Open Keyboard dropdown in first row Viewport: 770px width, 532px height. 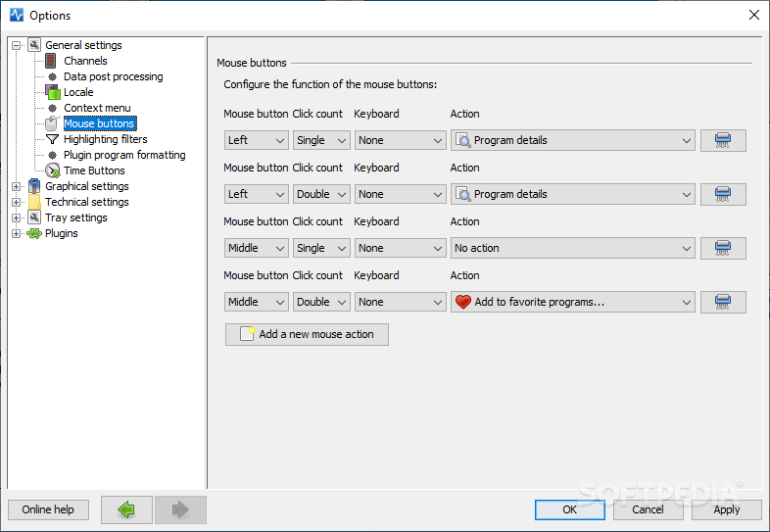(x=401, y=140)
